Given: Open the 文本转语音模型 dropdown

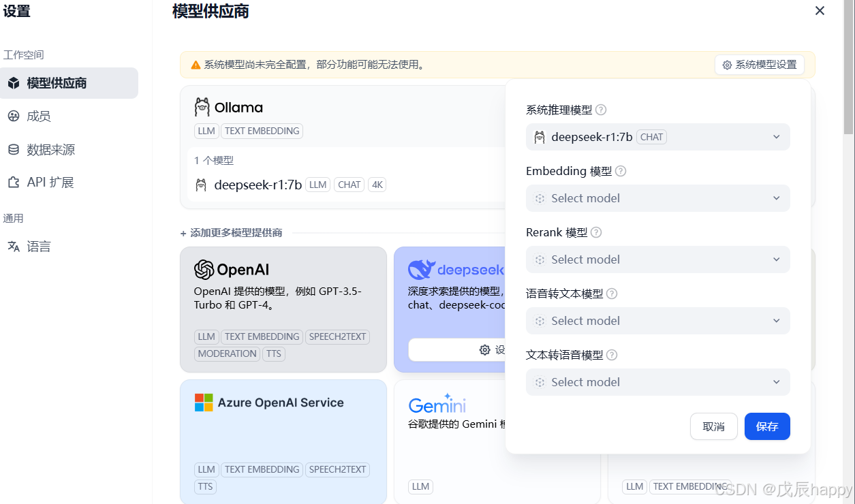Looking at the screenshot, I should [x=658, y=382].
